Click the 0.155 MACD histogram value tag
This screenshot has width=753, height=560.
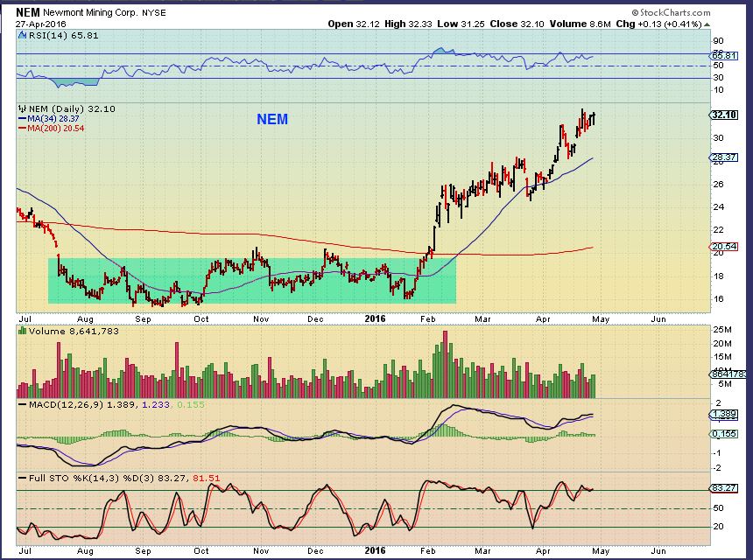[x=724, y=434]
